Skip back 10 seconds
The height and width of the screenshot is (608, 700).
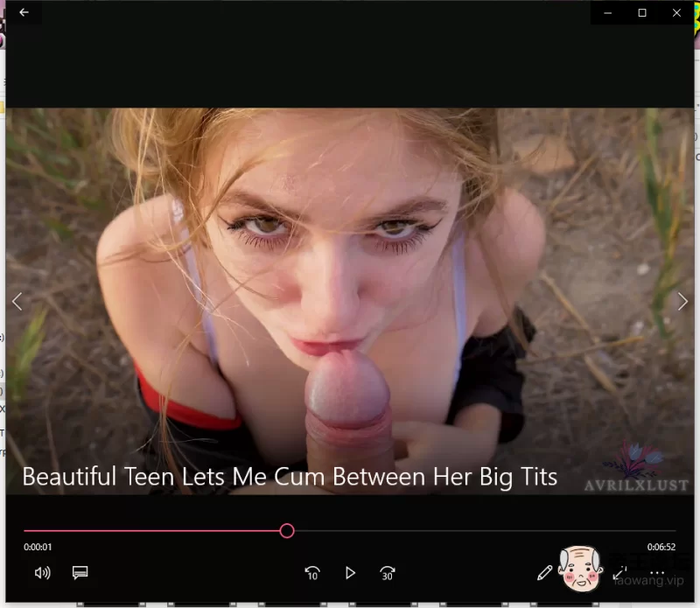click(x=312, y=573)
